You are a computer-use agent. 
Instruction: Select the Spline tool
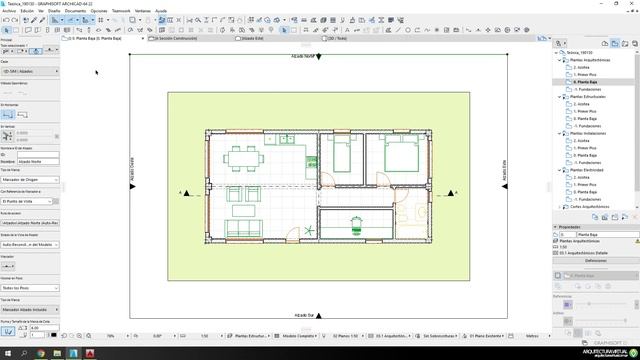427,30
